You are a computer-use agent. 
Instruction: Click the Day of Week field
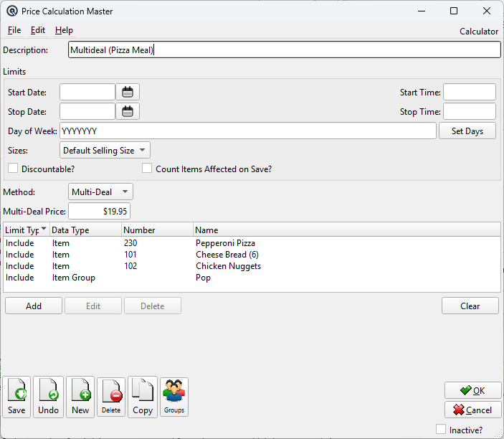click(x=248, y=131)
